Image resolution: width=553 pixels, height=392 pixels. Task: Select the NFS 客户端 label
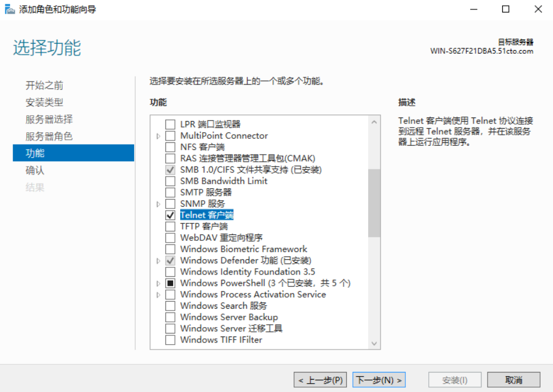pos(203,147)
